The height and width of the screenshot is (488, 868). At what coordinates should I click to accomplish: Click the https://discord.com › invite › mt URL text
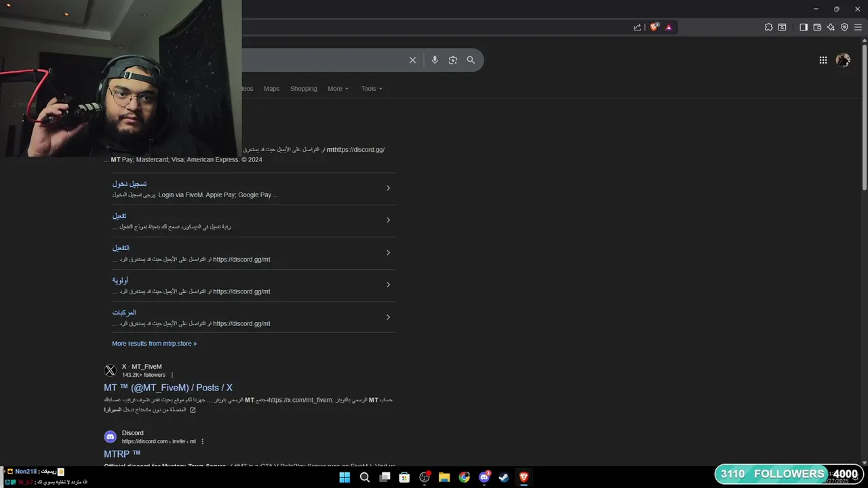click(x=159, y=441)
